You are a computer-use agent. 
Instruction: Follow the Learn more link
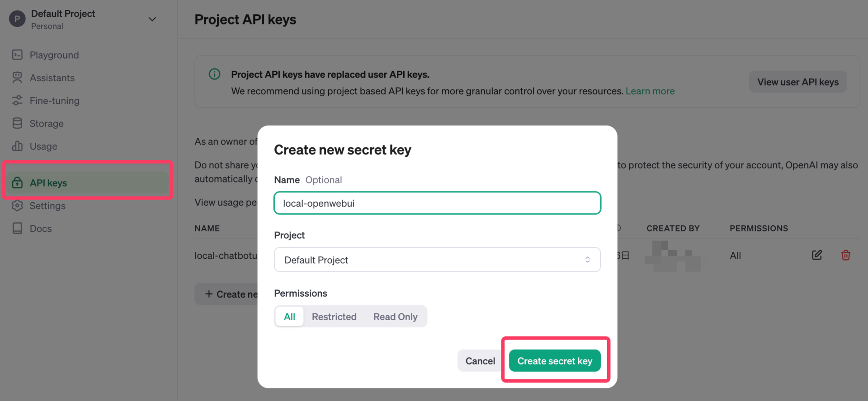(x=650, y=91)
